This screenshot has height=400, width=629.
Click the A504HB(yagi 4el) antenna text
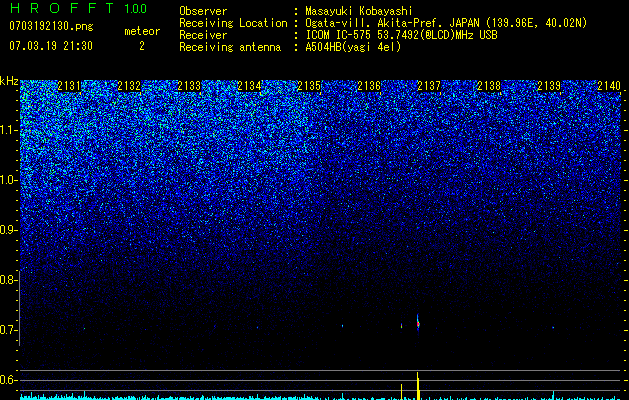click(353, 47)
